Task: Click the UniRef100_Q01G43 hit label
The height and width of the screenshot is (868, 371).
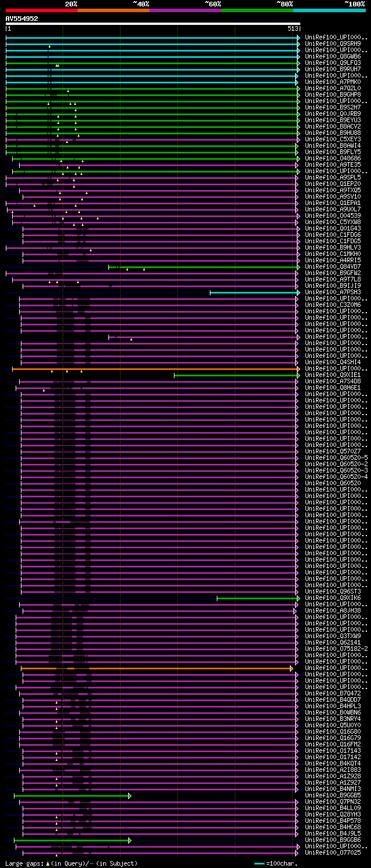Action: click(x=333, y=228)
